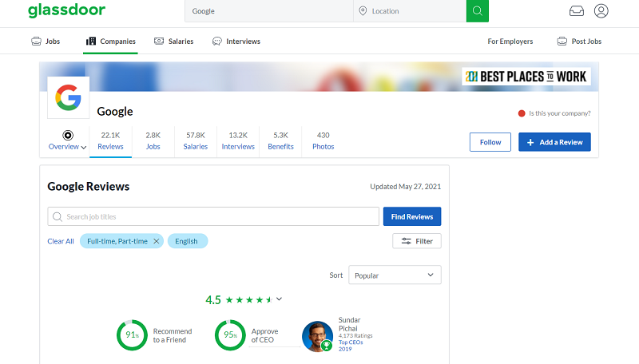Click the 'Updated May 27, 2021' text

click(x=406, y=187)
